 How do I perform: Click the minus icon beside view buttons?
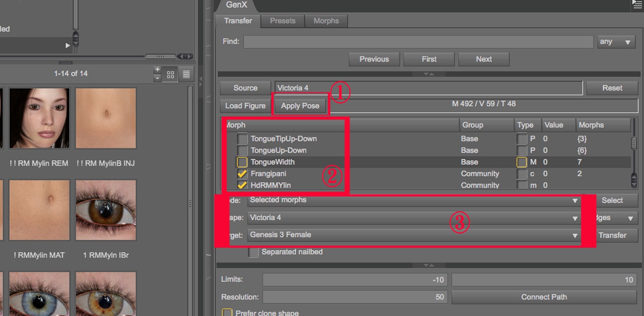coord(158,78)
